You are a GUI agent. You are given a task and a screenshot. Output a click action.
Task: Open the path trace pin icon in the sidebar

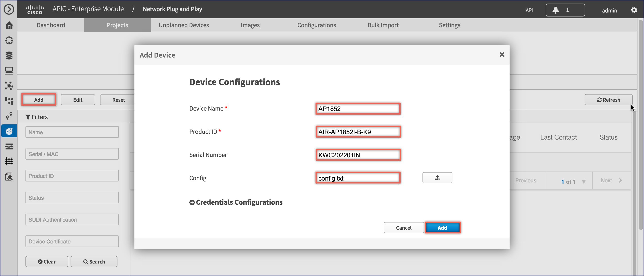9,116
